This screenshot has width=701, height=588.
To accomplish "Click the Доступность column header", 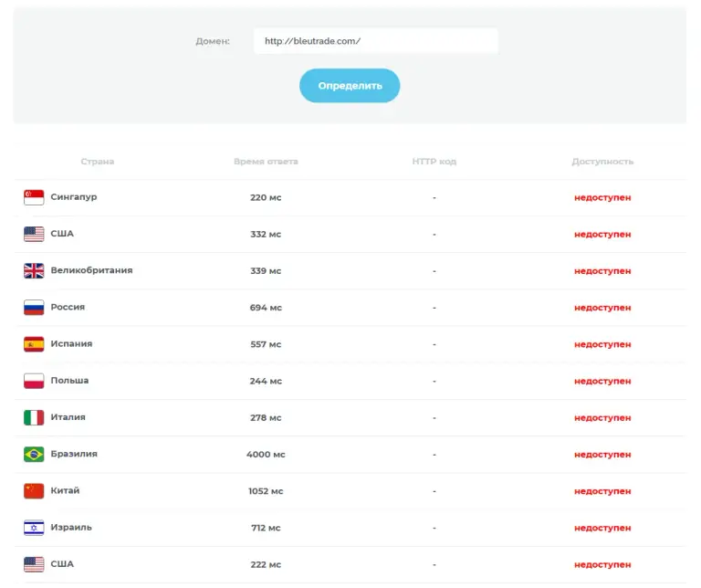I will pyautogui.click(x=602, y=162).
